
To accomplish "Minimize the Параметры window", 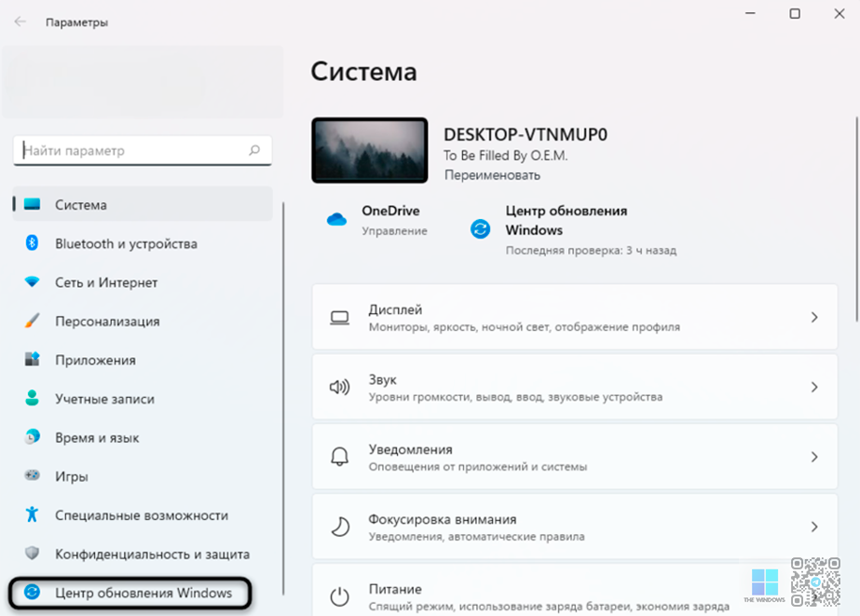I will tap(750, 14).
